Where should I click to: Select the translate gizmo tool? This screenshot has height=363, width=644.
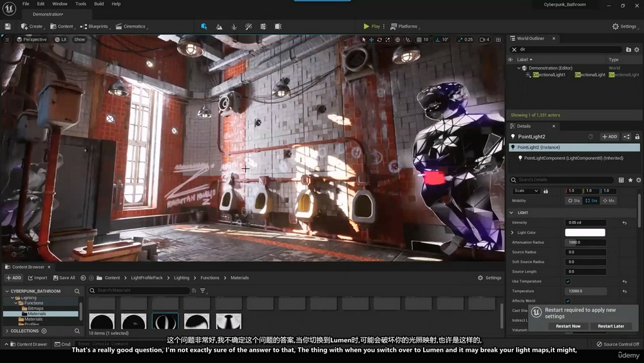372,39
